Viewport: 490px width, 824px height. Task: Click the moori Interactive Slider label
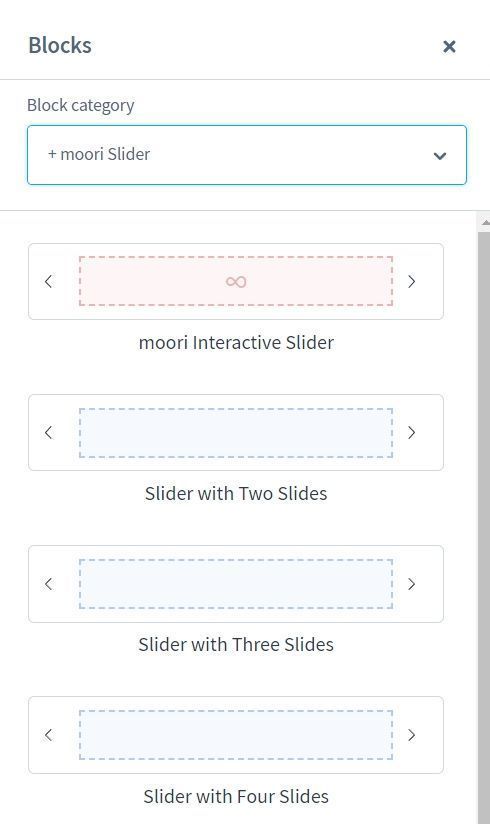tap(236, 343)
